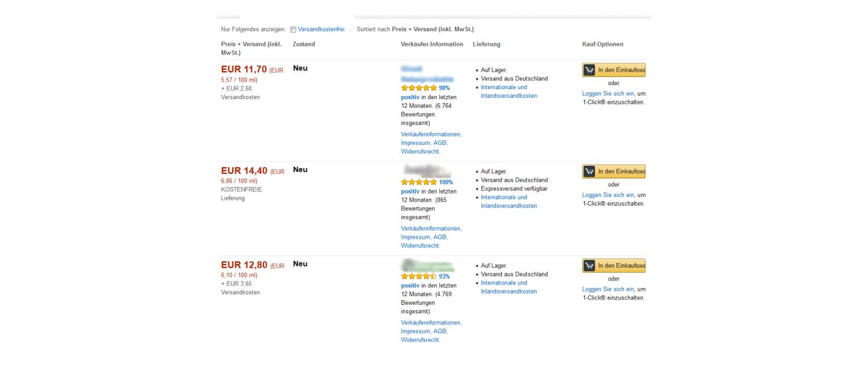
Task: Click cart icon for EUR 12,80 offer
Action: 589,266
